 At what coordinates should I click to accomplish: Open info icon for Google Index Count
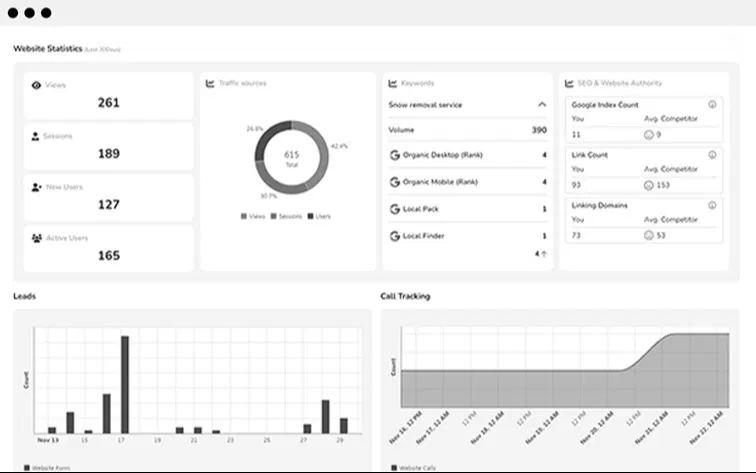[x=712, y=104]
